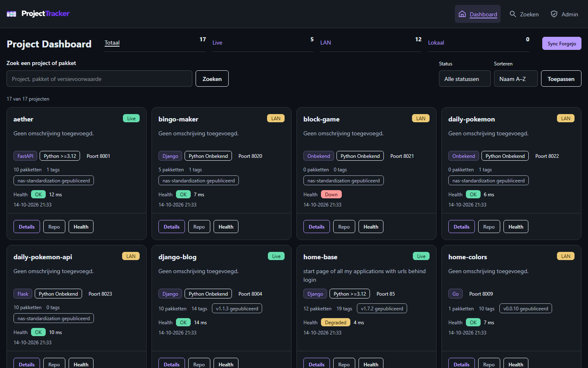
Task: Click the home-colors project title
Action: (x=468, y=257)
